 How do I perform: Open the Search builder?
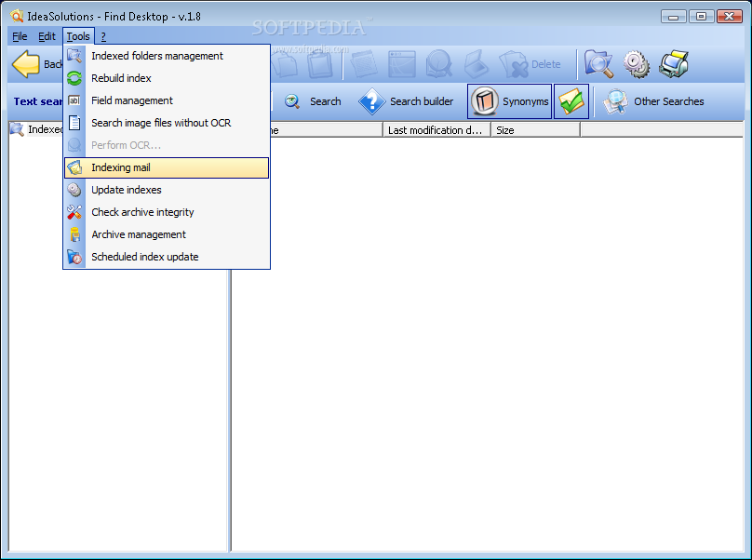tap(406, 101)
